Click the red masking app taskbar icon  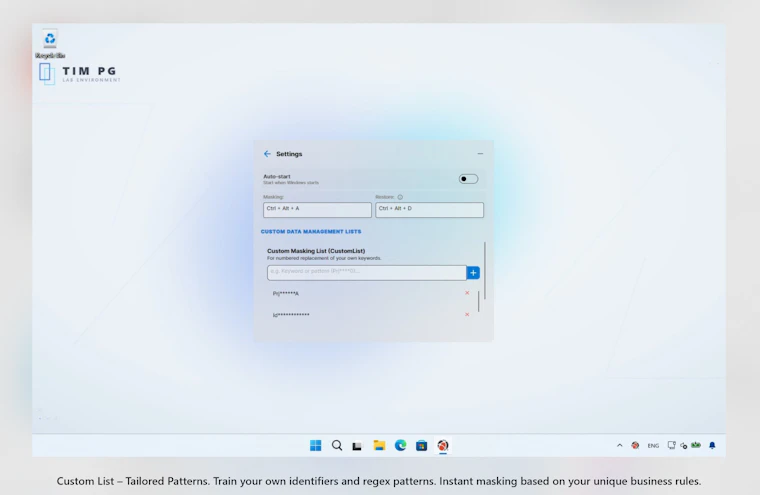(443, 446)
